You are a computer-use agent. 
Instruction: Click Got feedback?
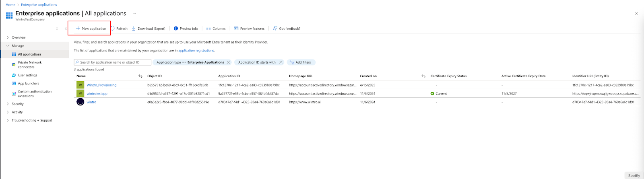287,29
